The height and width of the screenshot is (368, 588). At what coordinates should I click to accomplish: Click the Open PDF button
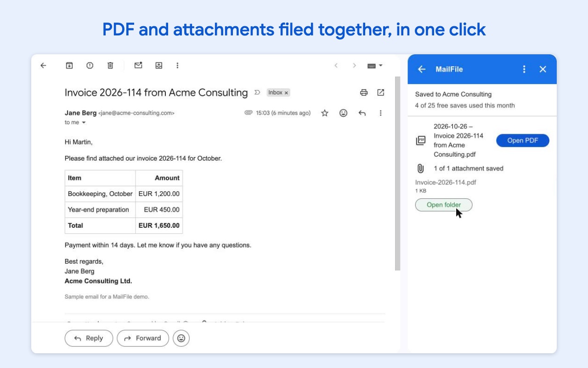coord(523,140)
